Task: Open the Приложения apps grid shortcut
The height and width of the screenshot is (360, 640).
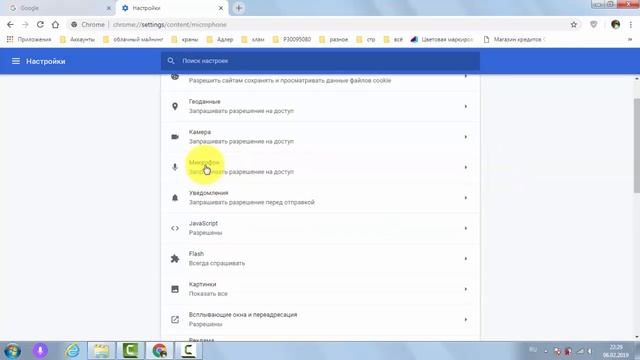Action: pyautogui.click(x=29, y=39)
